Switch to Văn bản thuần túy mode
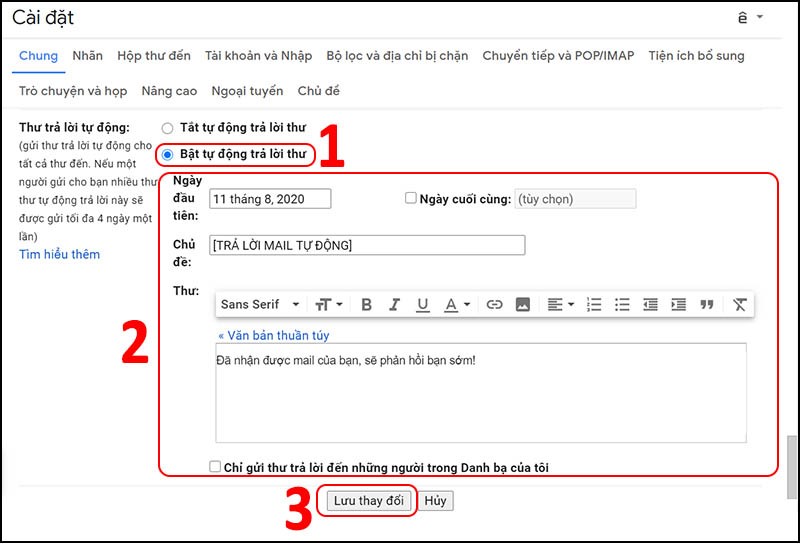Image resolution: width=800 pixels, height=547 pixels. [273, 336]
